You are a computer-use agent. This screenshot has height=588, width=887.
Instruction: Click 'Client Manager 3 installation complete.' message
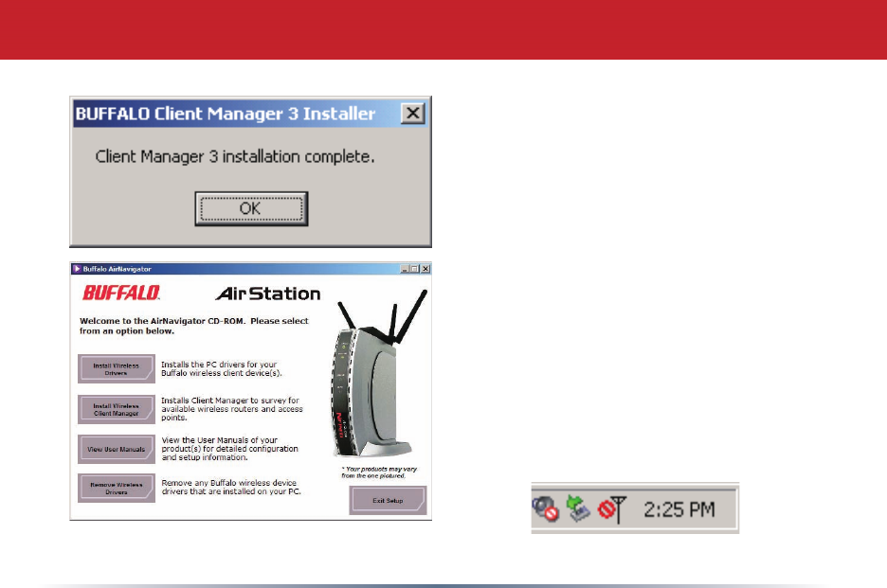coord(235,156)
